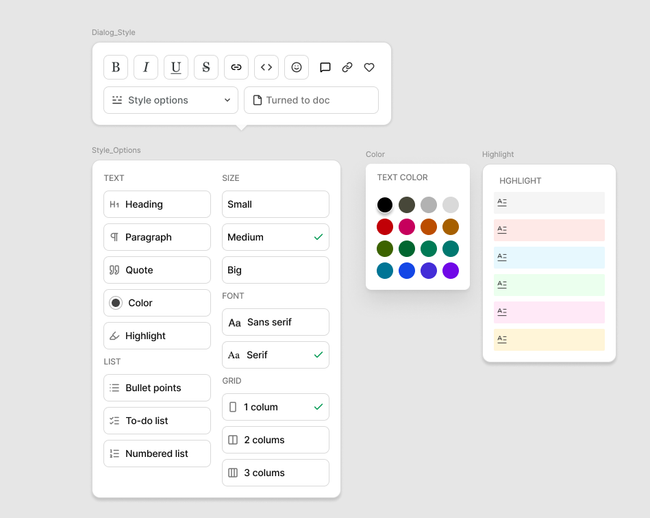Apply the light red highlight
The image size is (650, 518).
point(549,230)
